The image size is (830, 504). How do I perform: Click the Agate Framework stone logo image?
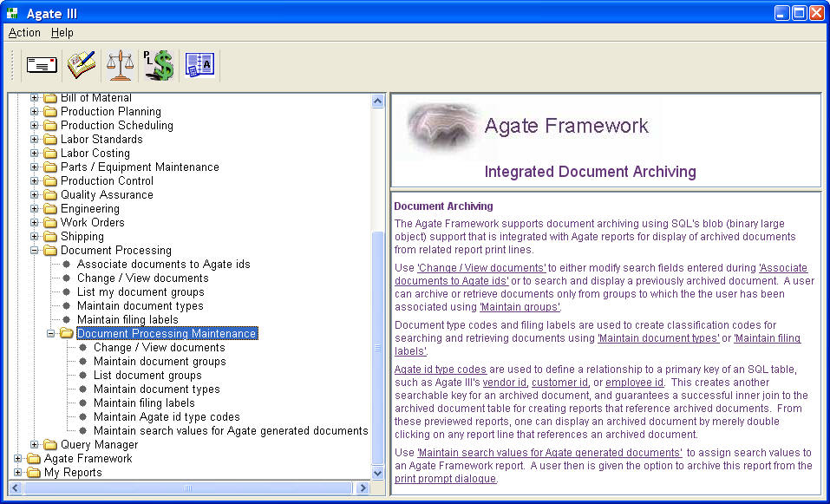442,127
